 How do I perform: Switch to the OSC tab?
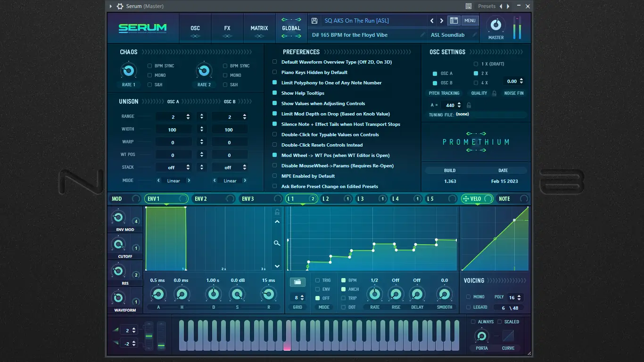pos(195,28)
